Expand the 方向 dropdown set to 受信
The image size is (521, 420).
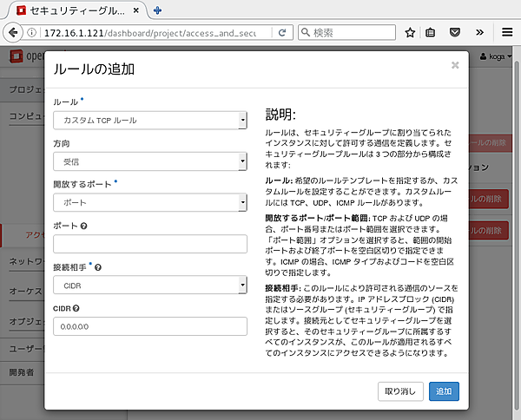[x=150, y=161]
